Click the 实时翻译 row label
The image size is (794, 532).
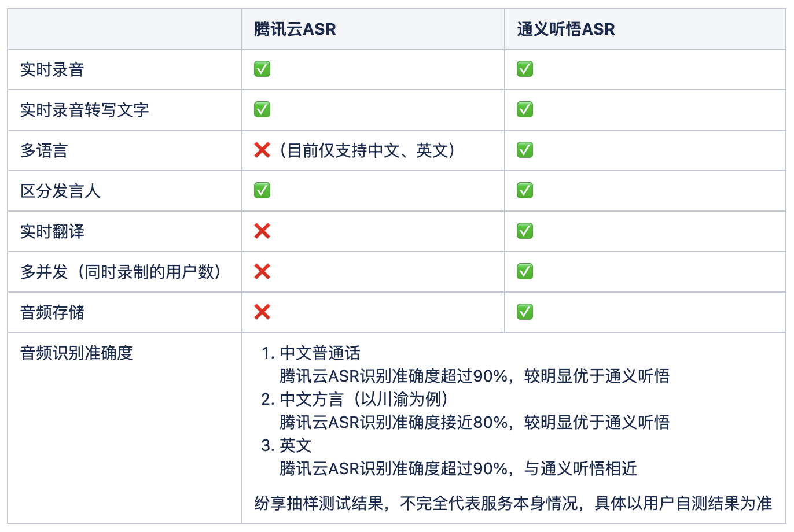52,231
